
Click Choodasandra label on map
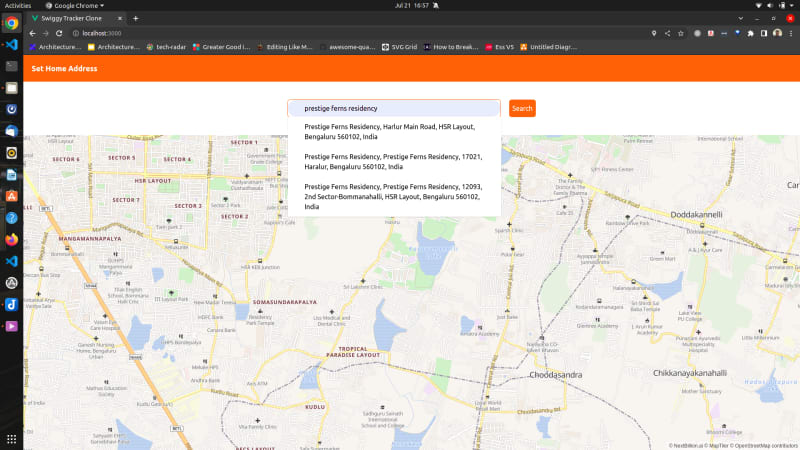click(556, 375)
